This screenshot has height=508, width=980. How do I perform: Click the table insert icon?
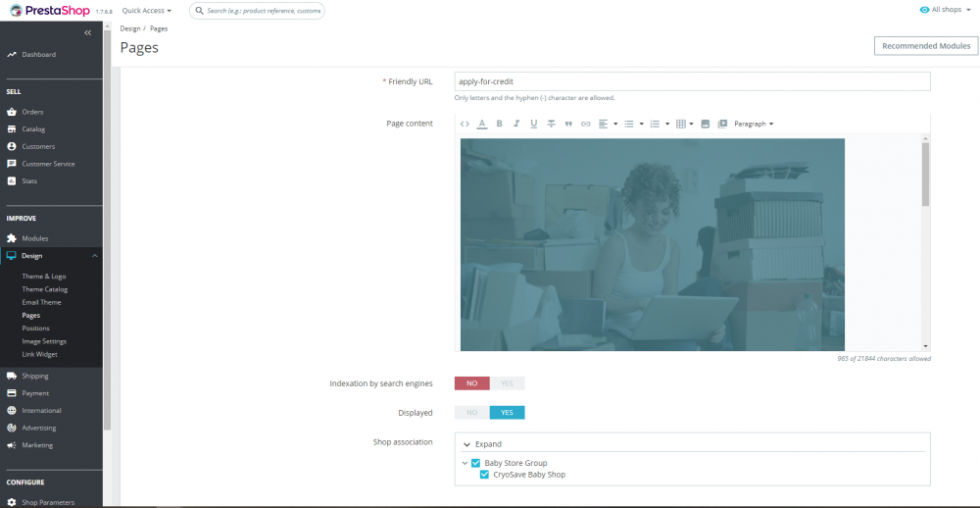coord(681,124)
